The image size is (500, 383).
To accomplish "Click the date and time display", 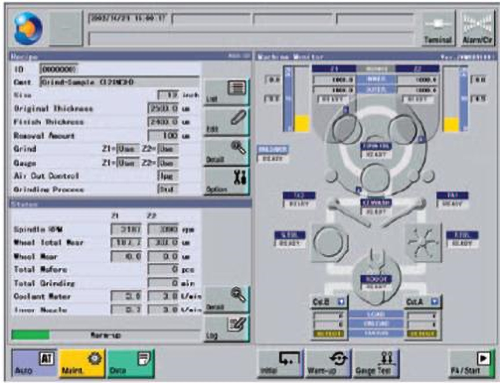I will click(x=128, y=18).
